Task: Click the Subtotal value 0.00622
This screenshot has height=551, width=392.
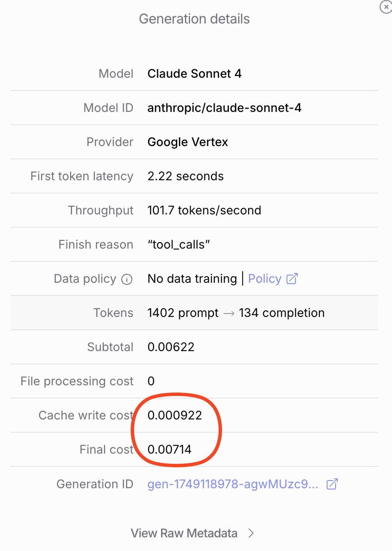Action: [x=171, y=347]
